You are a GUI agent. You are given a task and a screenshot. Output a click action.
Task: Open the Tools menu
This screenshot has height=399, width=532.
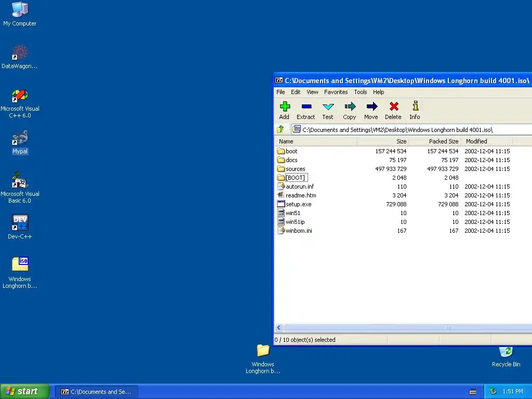(x=361, y=92)
